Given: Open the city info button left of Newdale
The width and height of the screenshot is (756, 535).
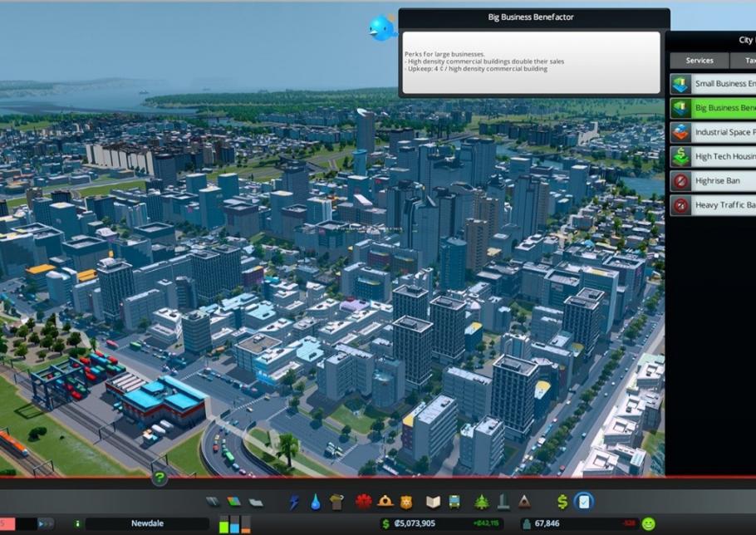Looking at the screenshot, I should (x=77, y=523).
